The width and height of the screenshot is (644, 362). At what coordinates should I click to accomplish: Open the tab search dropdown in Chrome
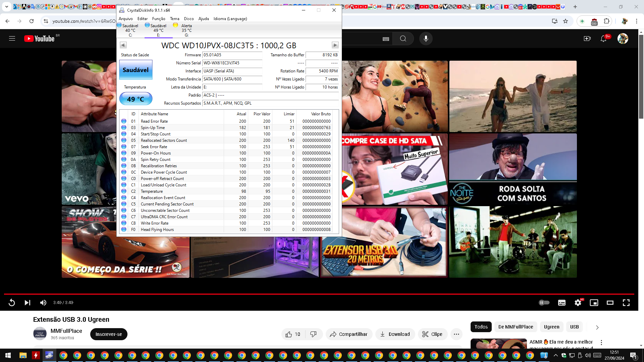[x=6, y=6]
